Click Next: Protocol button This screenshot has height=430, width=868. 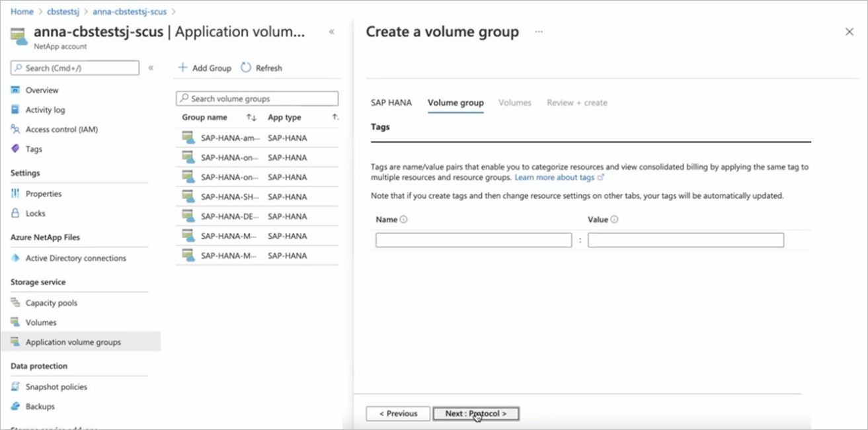(476, 413)
